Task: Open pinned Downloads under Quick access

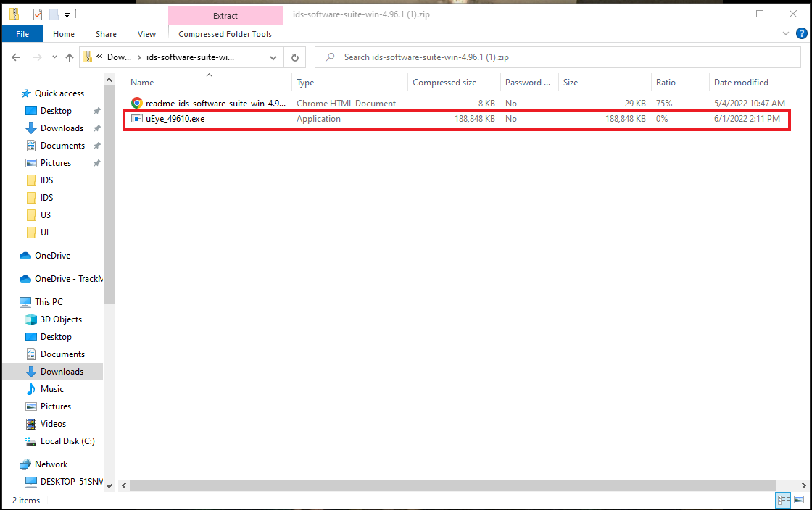Action: pos(62,128)
